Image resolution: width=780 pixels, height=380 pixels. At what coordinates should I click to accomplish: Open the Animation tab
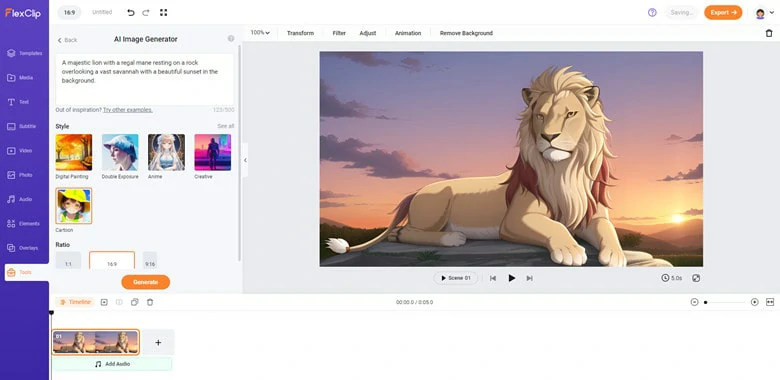click(x=408, y=33)
